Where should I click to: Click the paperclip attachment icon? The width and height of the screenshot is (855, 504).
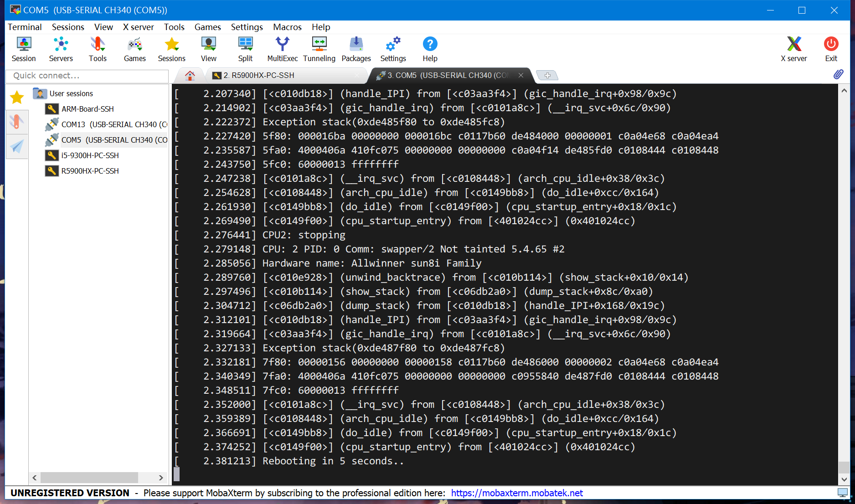pos(838,74)
